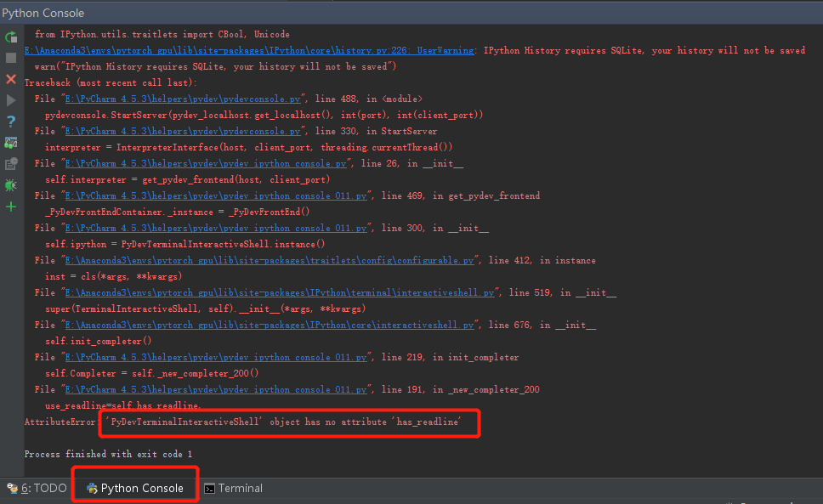Attach the debugger using the bug icon
Image resolution: width=823 pixels, height=504 pixels.
click(x=11, y=185)
